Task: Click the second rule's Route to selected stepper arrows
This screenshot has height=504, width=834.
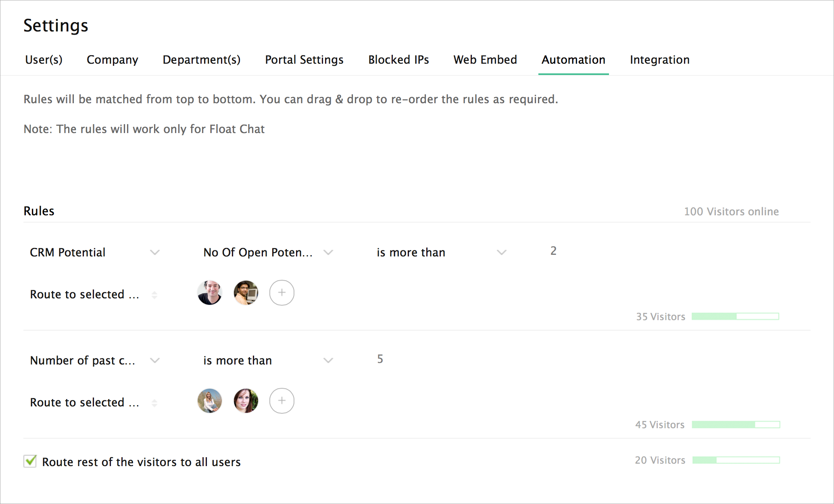Action: 154,403
